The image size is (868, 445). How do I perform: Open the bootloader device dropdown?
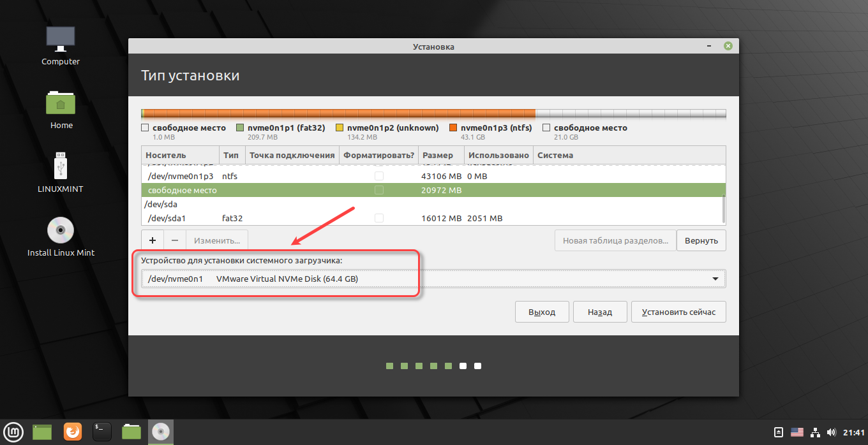[433, 279]
